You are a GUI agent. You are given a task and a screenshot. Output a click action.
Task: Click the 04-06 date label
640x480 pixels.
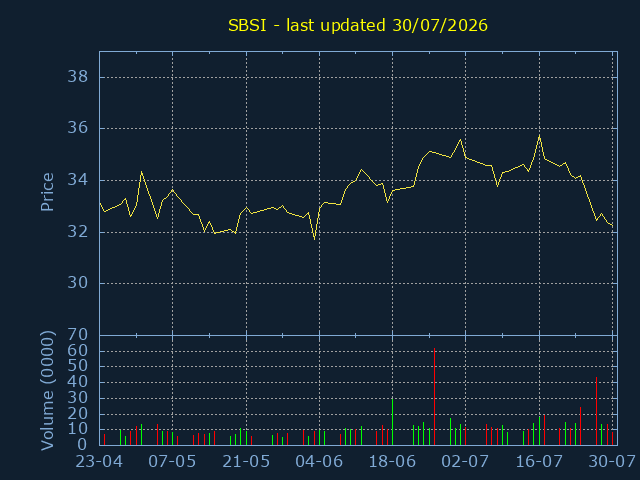click(x=319, y=462)
